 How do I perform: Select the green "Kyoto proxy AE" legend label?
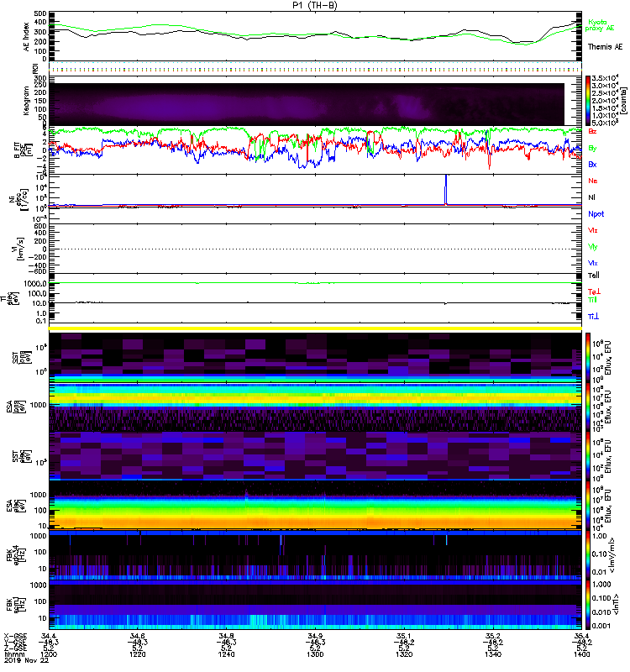coord(599,25)
